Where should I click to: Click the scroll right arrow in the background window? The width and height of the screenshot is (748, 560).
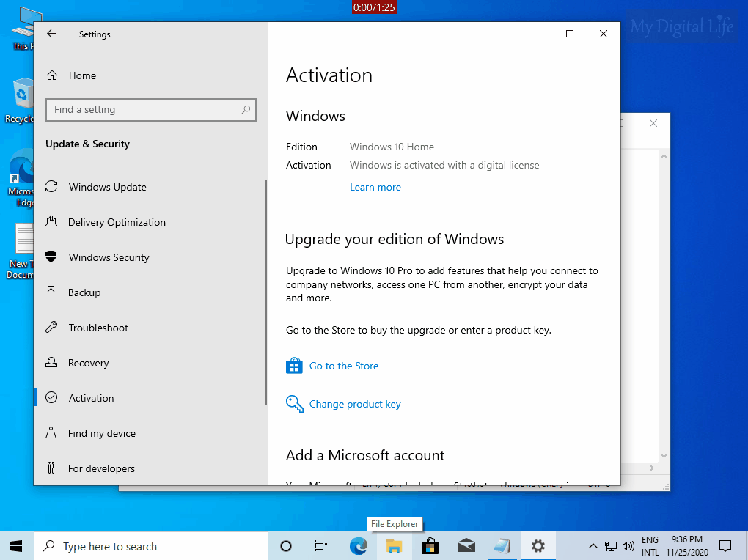point(652,468)
